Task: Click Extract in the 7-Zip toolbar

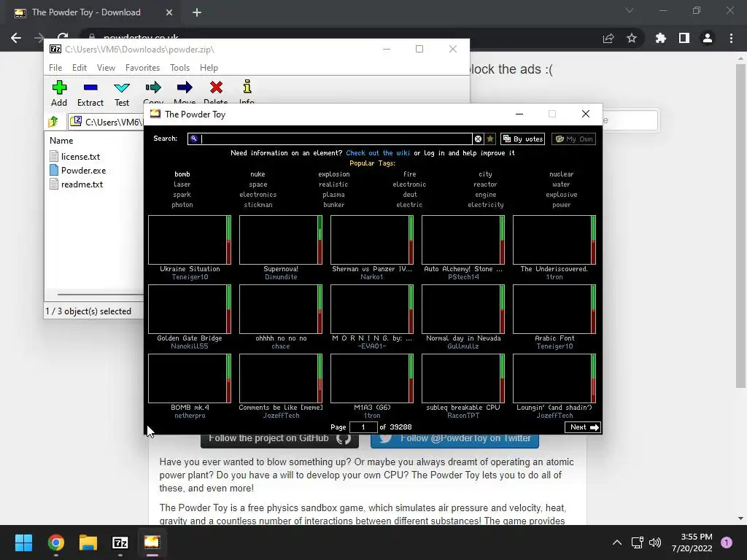Action: point(90,93)
